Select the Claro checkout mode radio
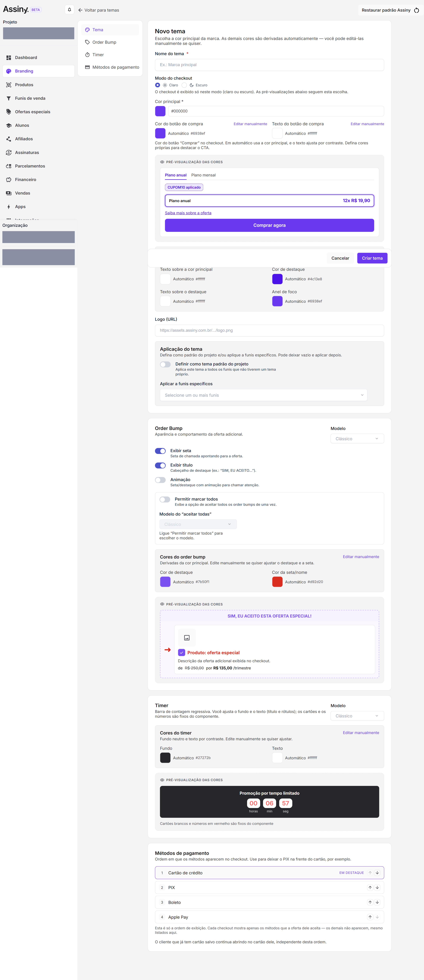The image size is (424, 980). coord(157,85)
